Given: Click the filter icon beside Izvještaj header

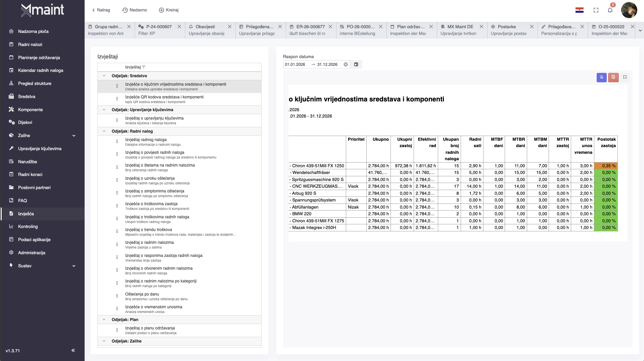Looking at the screenshot, I should click(144, 67).
